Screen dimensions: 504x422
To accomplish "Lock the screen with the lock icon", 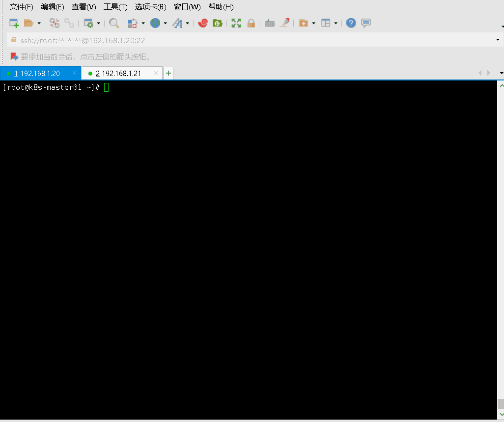I will coord(251,23).
